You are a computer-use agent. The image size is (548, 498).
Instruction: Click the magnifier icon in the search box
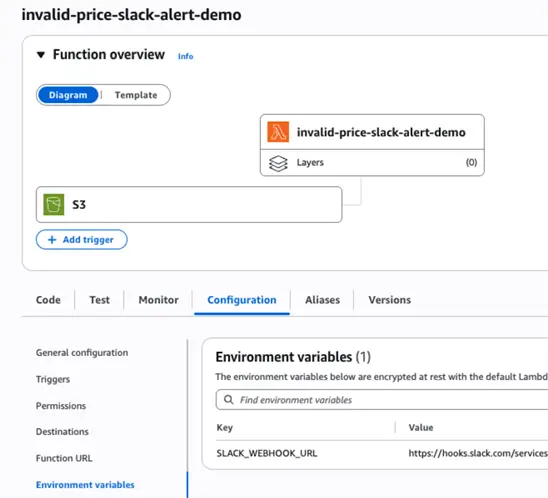tap(229, 399)
